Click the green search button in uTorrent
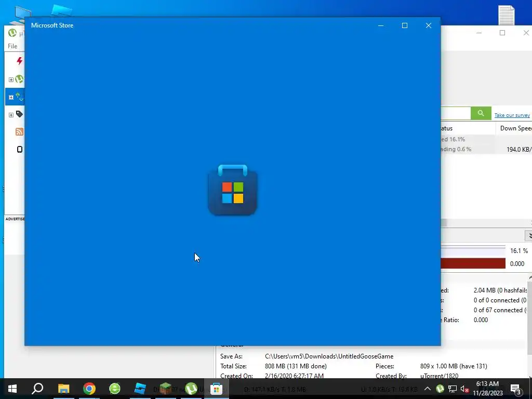532x399 pixels. point(481,113)
